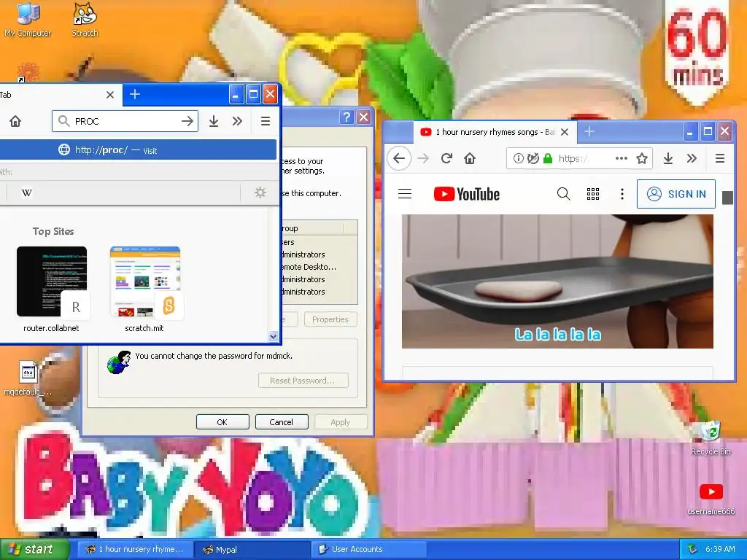Click the Mypal scrollbar down arrow
The height and width of the screenshot is (560, 747).
pos(273,337)
